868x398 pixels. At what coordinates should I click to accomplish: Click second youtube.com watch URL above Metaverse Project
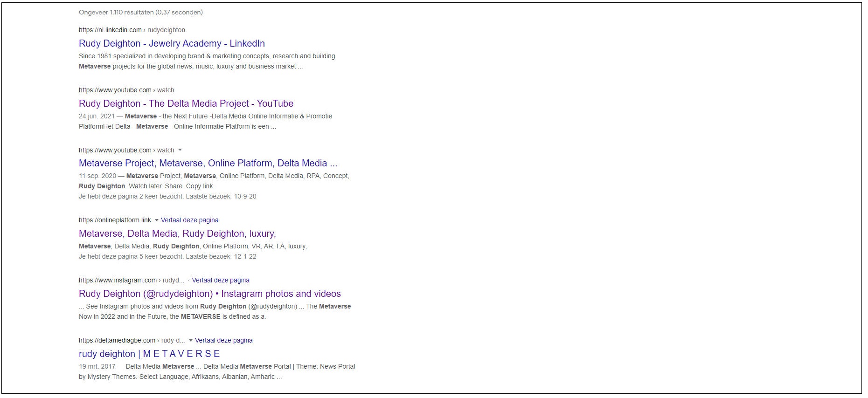[126, 150]
